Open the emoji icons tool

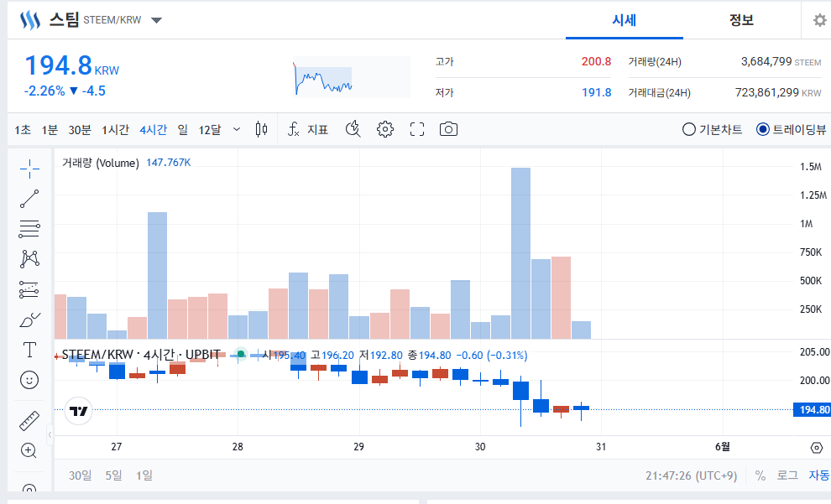(x=29, y=380)
